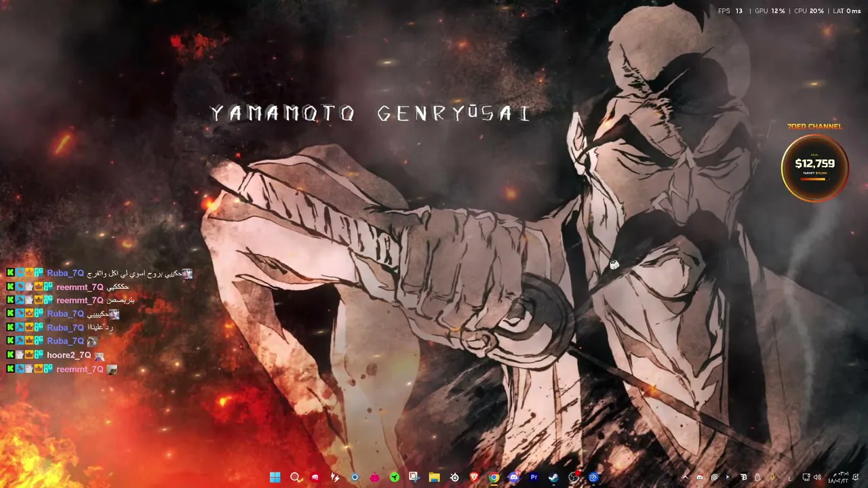The height and width of the screenshot is (488, 868).
Task: Click the ZOED CHANNEL label
Action: tap(814, 127)
